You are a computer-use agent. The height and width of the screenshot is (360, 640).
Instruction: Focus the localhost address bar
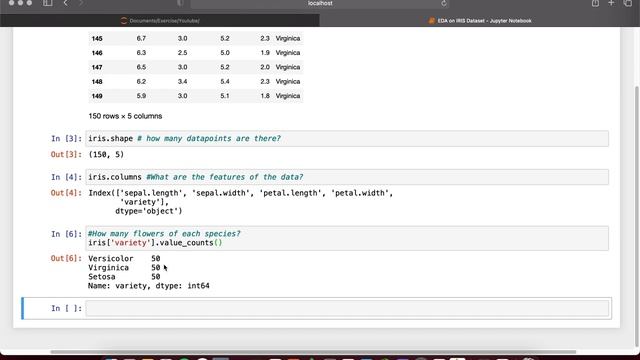pyautogui.click(x=320, y=4)
